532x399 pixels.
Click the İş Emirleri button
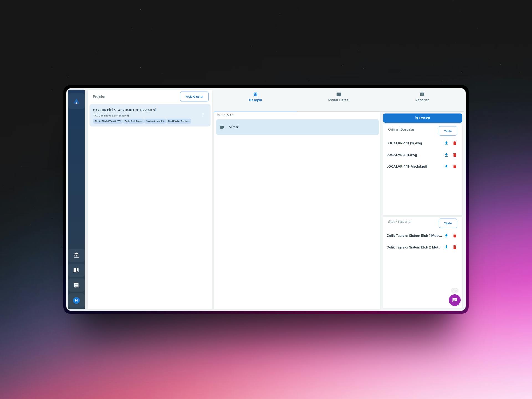(422, 118)
